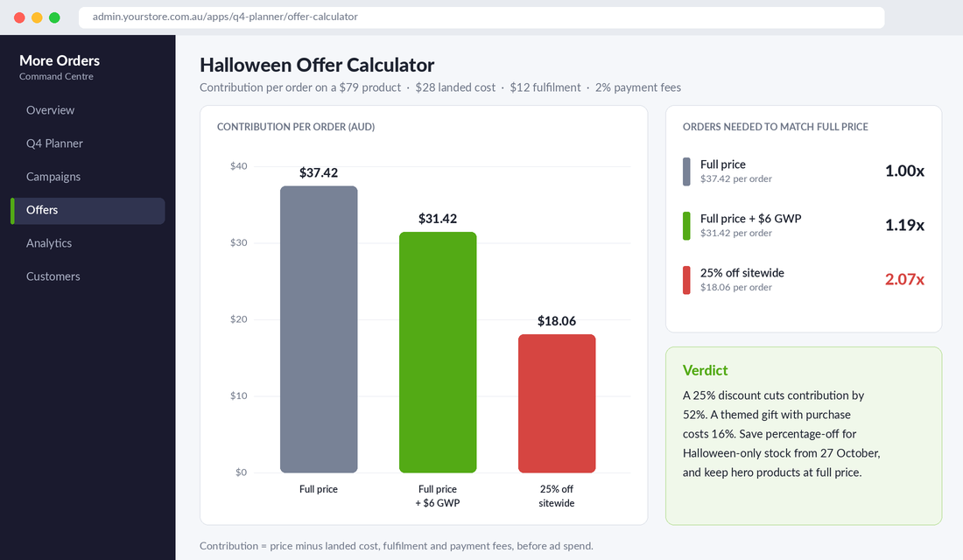The height and width of the screenshot is (560, 963).
Task: Click the Contribution footnote text
Action: 397,546
